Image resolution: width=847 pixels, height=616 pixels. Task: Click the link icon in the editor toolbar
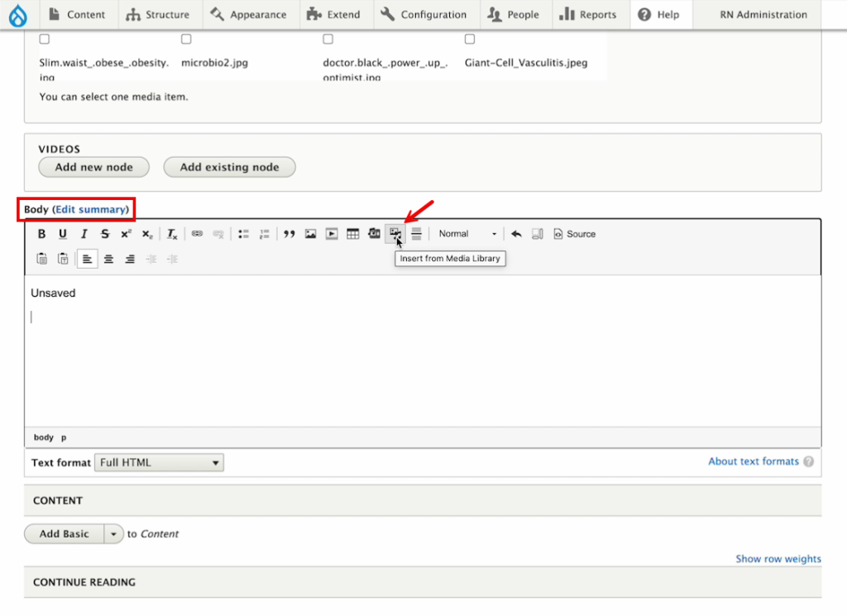pyautogui.click(x=197, y=234)
